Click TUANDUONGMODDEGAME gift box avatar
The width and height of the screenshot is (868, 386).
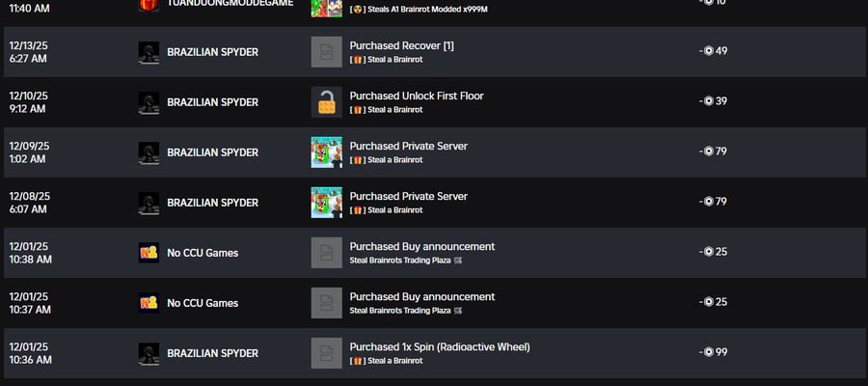pyautogui.click(x=149, y=5)
